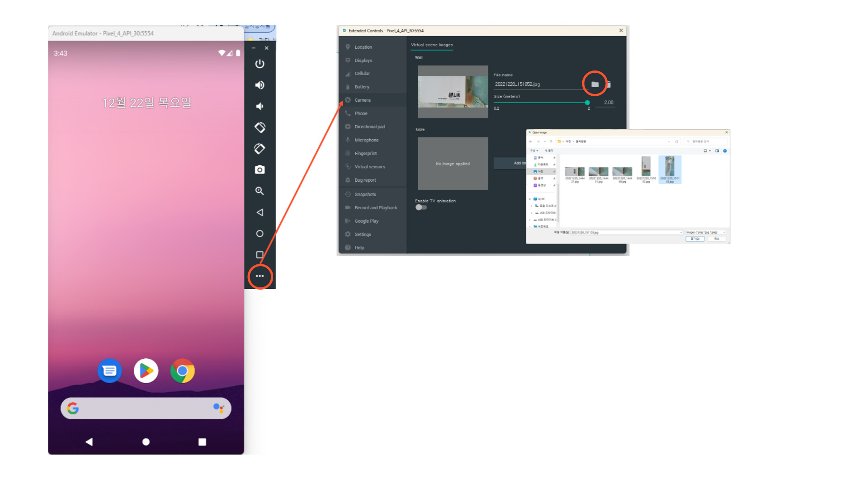The height and width of the screenshot is (488, 868).
Task: Click the volume up icon
Action: click(x=259, y=85)
